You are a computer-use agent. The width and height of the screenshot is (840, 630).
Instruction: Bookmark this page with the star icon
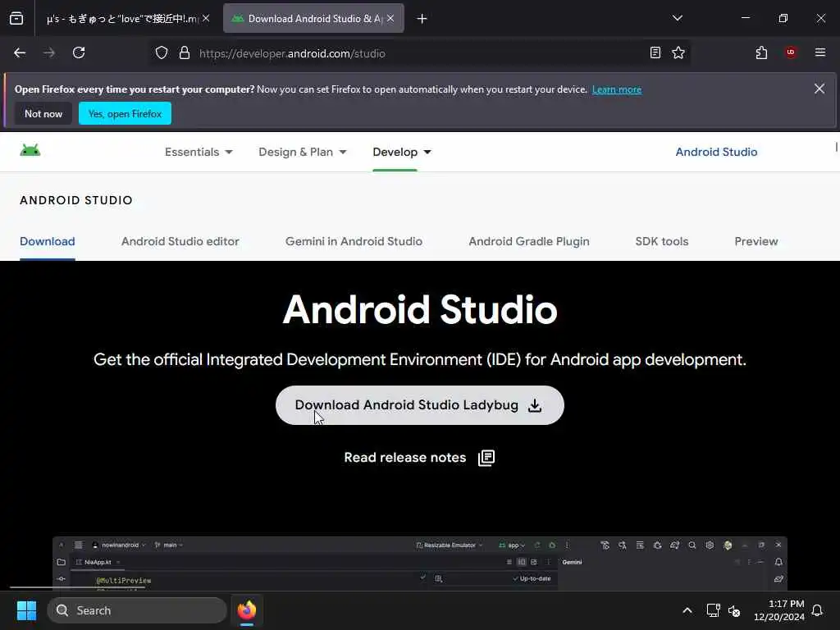[x=678, y=52]
